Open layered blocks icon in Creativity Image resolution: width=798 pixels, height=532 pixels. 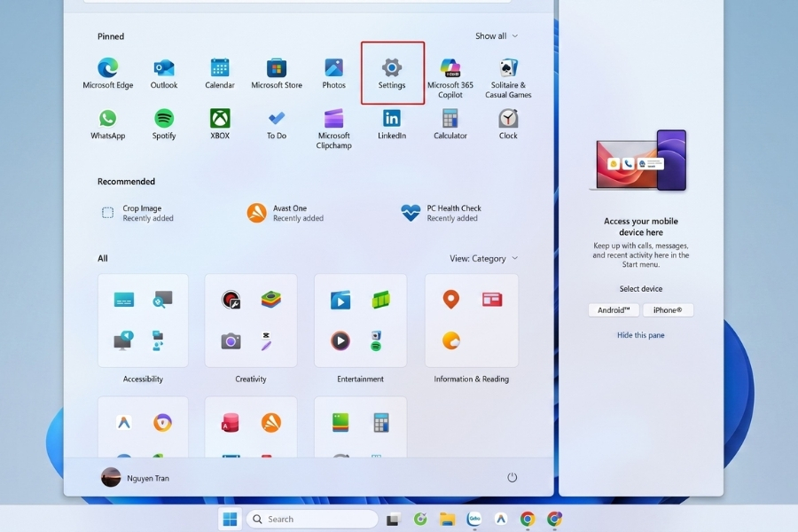point(271,300)
